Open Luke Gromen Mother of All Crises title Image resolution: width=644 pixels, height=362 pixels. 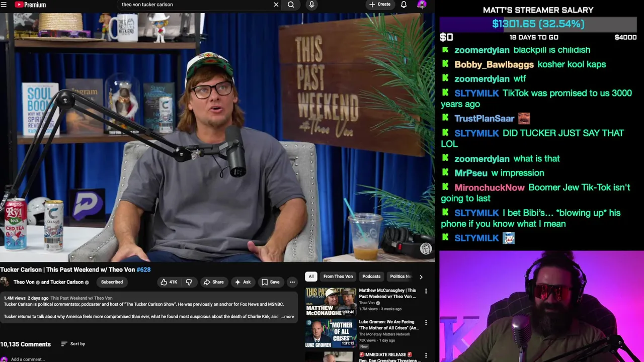click(389, 325)
